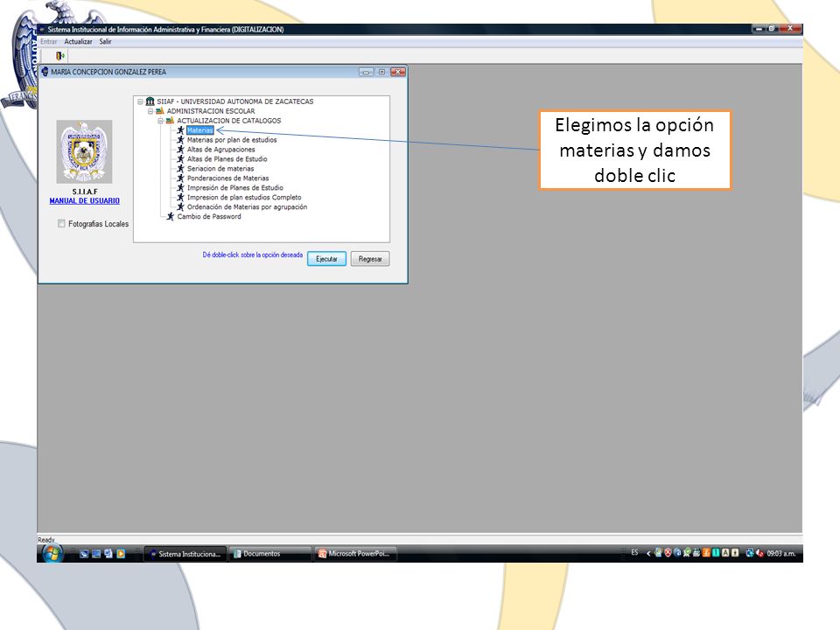The height and width of the screenshot is (630, 840).
Task: Select Ordenación de Materias por agrupación
Action: [247, 206]
